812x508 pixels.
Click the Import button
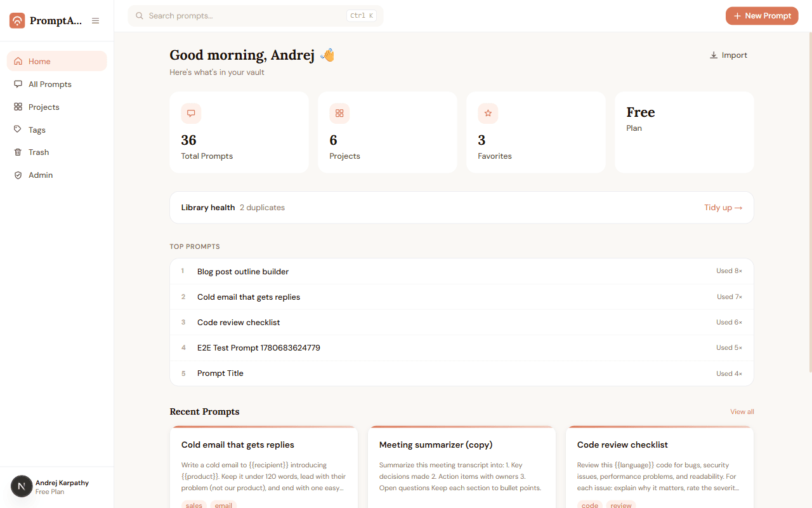[728, 55]
